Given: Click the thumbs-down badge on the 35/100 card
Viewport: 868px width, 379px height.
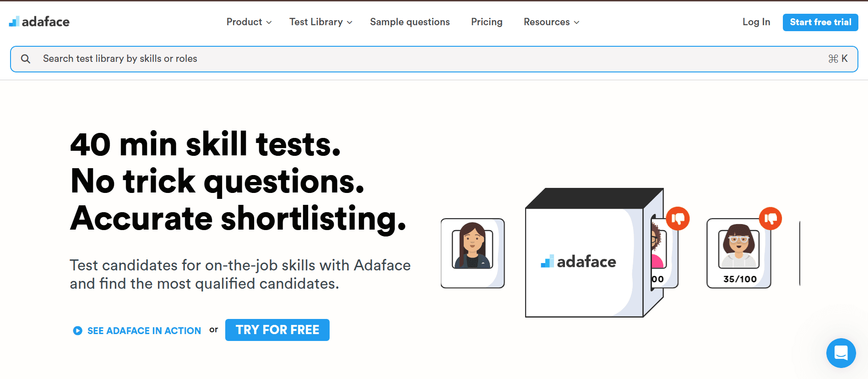Looking at the screenshot, I should coord(770,219).
